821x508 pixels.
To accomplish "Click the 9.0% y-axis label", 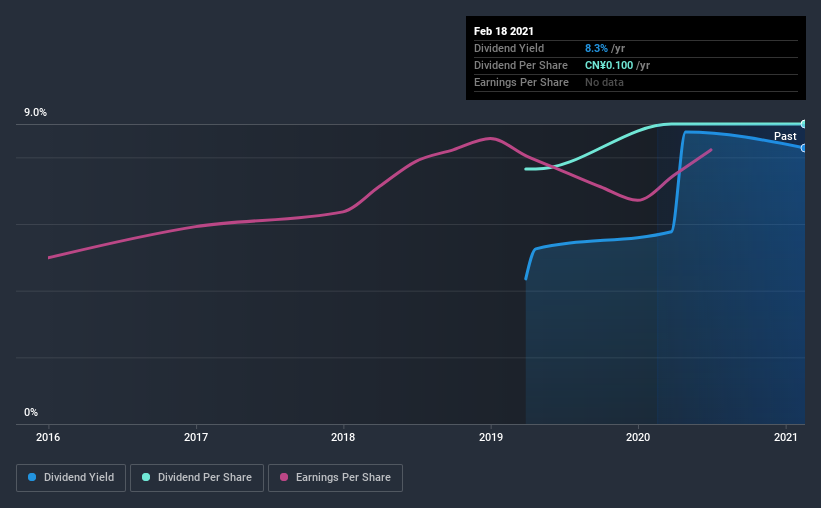I will (x=35, y=112).
